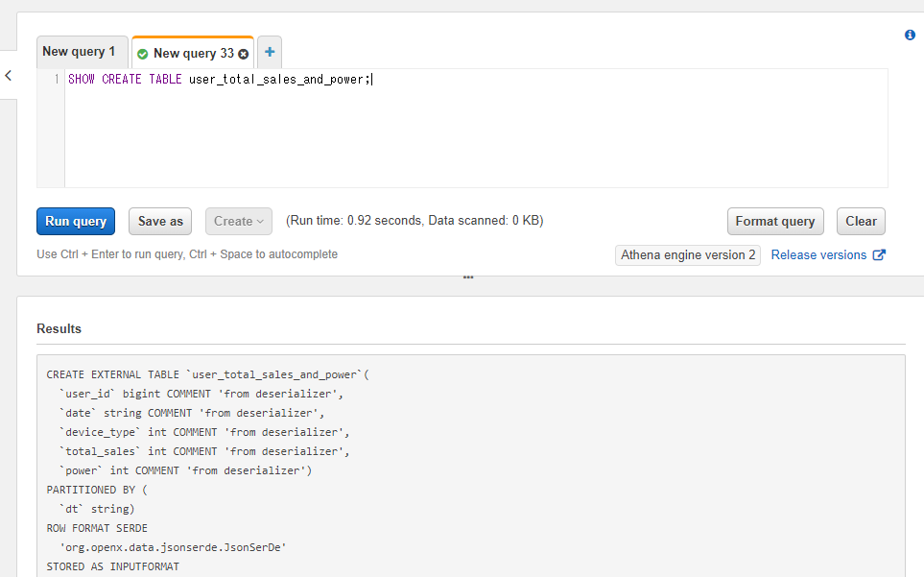924x577 pixels.
Task: Click the Format query button
Action: tap(775, 221)
